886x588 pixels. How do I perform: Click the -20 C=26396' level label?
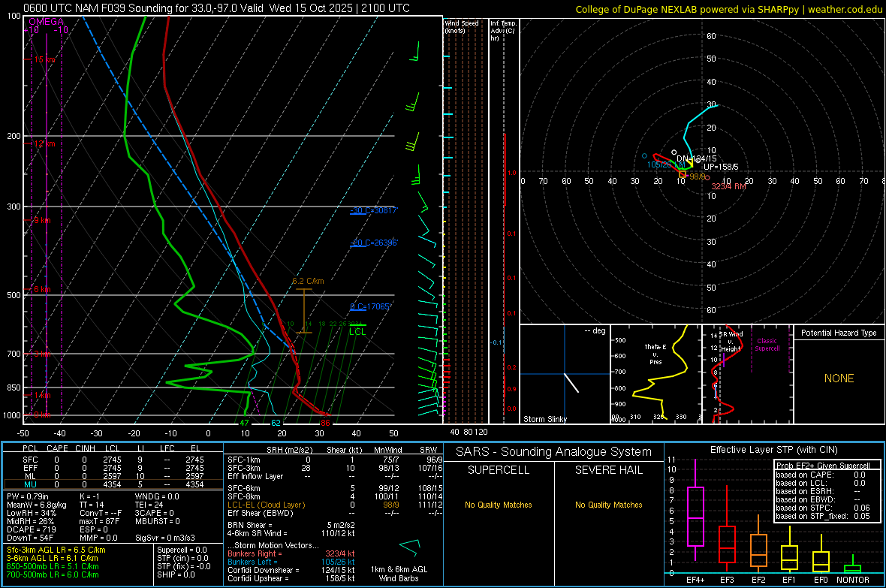pyautogui.click(x=374, y=243)
